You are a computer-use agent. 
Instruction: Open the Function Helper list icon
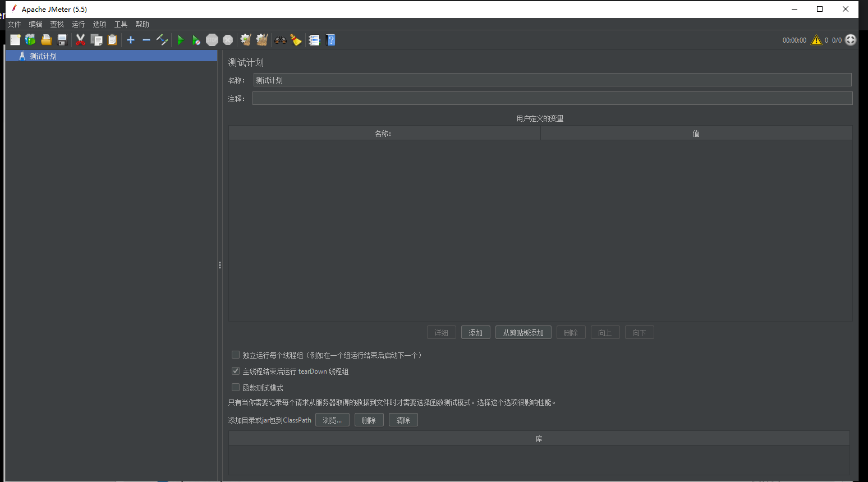[x=314, y=40]
